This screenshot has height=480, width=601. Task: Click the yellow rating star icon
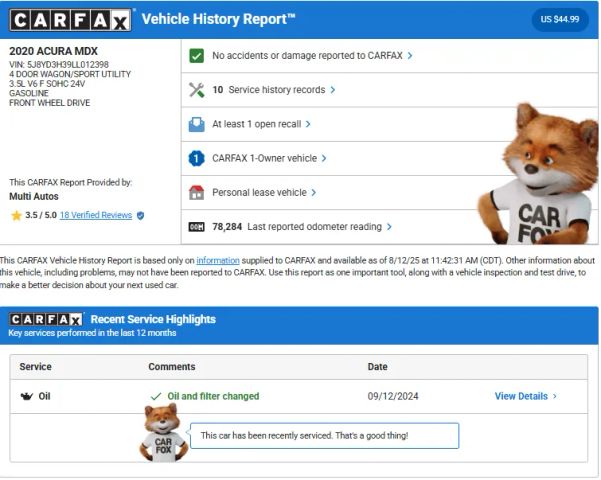click(x=16, y=215)
